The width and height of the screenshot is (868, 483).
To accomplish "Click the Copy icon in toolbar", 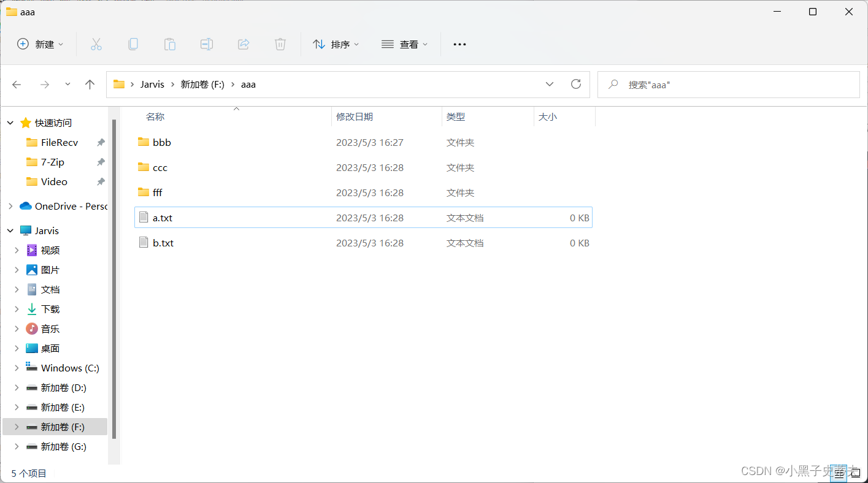I will (x=133, y=44).
